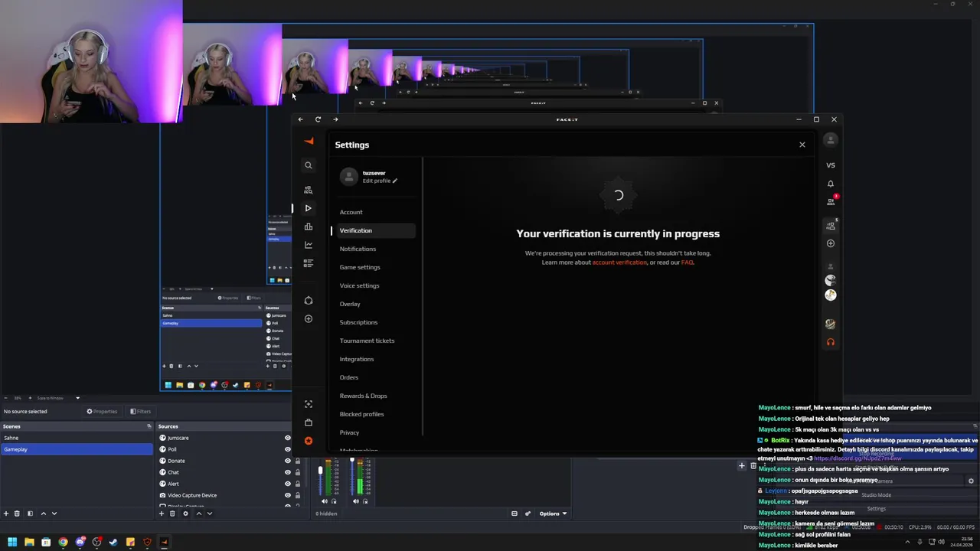The width and height of the screenshot is (980, 551).
Task: Hide the Alert source
Action: click(x=288, y=484)
